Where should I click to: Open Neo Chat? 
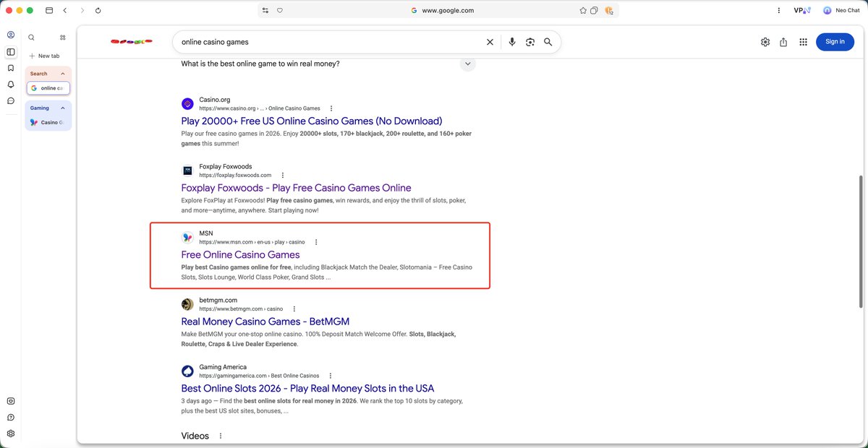pyautogui.click(x=841, y=11)
